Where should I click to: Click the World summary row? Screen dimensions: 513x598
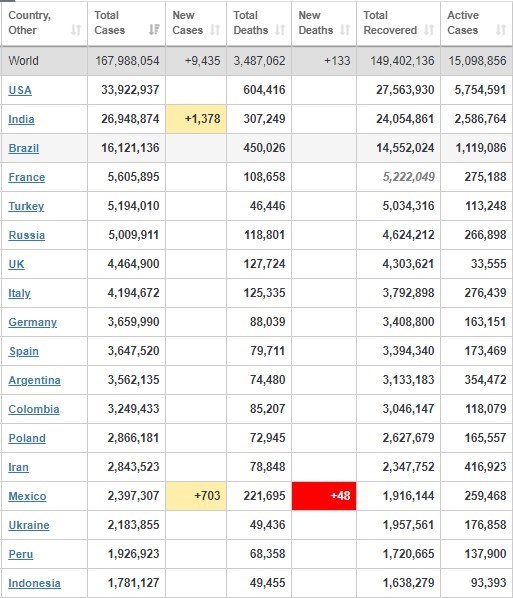pos(256,61)
